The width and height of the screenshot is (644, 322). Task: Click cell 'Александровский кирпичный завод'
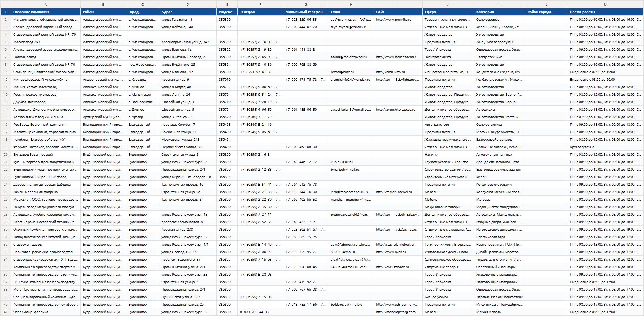click(x=46, y=27)
